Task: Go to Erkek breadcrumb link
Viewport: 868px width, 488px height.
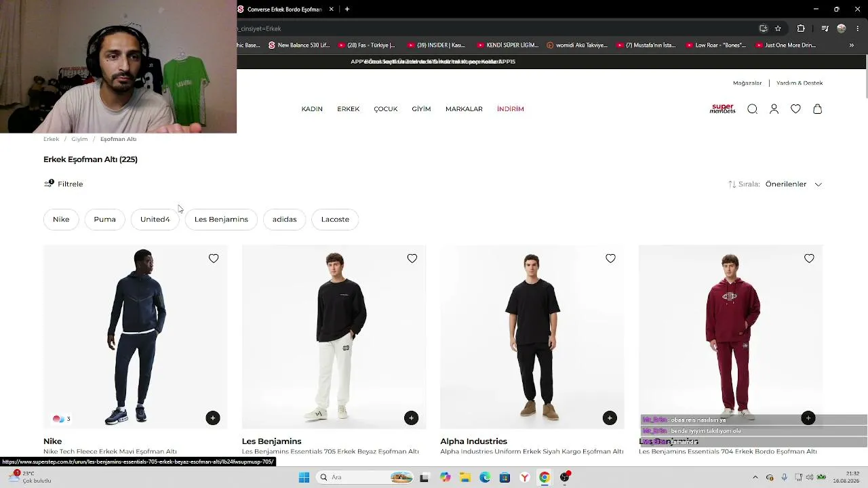Action: point(51,139)
